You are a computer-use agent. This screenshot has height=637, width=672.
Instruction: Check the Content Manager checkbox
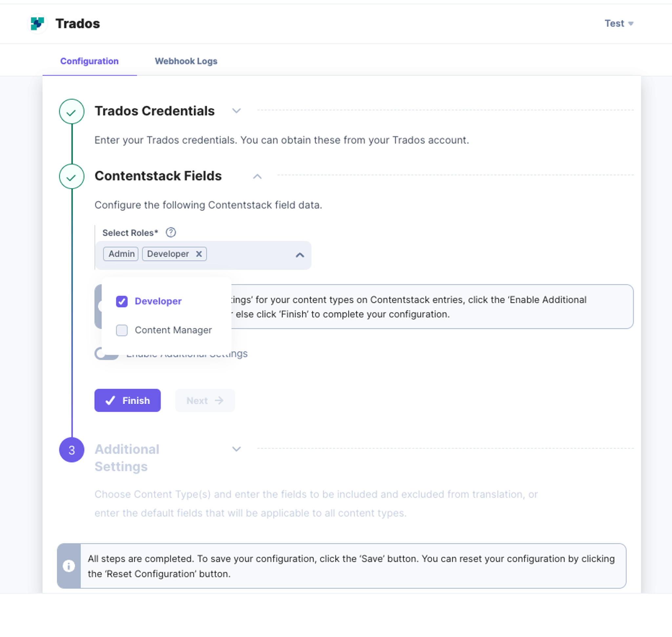[122, 330]
